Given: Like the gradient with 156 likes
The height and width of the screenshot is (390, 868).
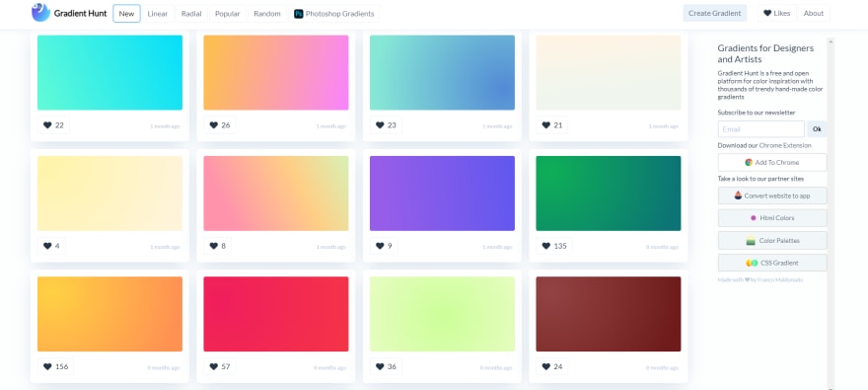Looking at the screenshot, I should click(56, 366).
